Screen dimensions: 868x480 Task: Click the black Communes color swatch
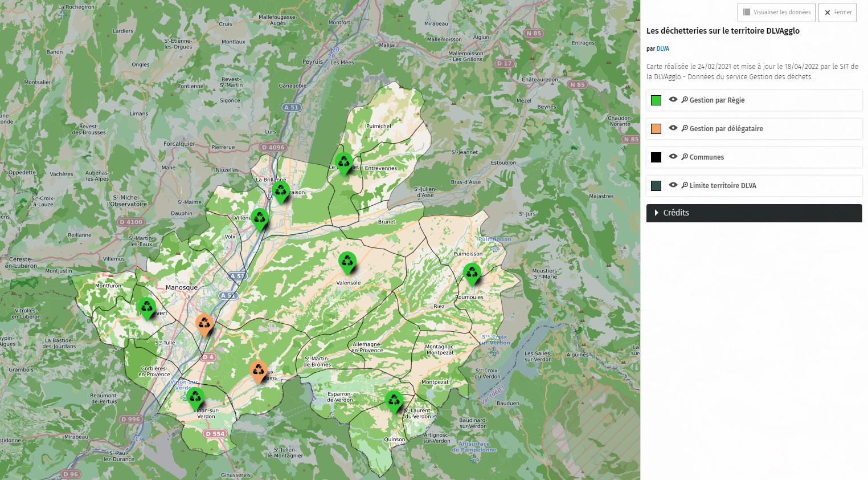[656, 157]
